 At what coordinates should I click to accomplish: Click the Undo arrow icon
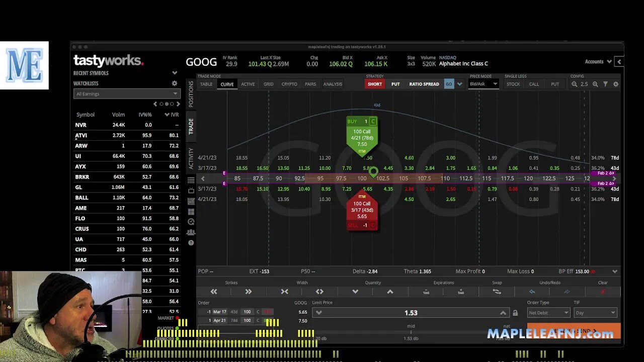(x=532, y=292)
